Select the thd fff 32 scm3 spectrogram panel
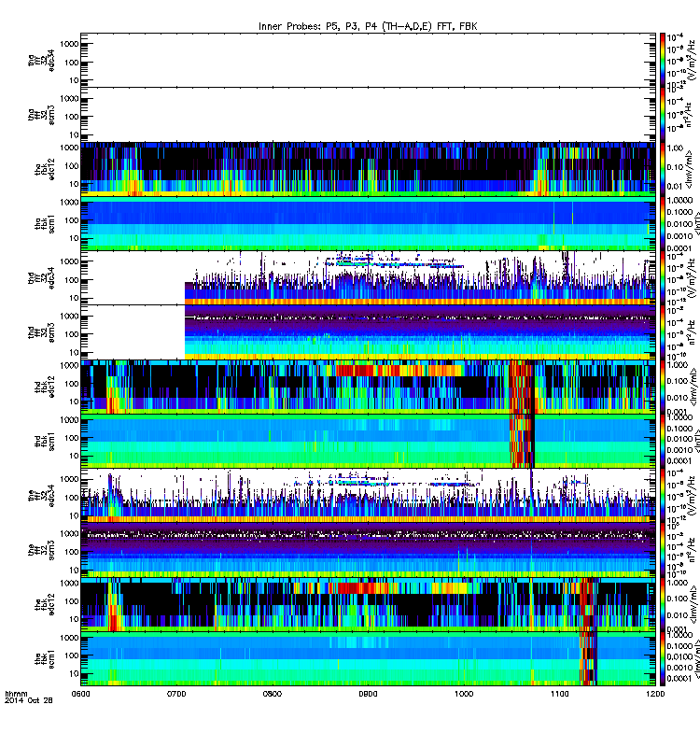700x747 pixels. point(368,332)
